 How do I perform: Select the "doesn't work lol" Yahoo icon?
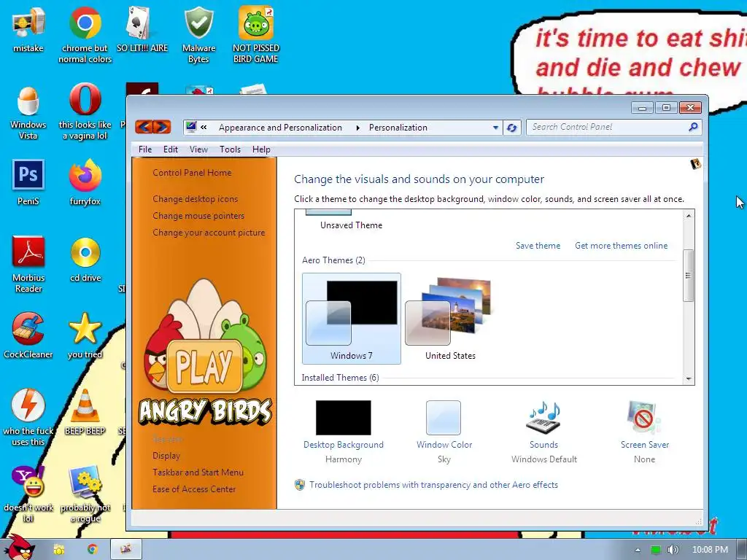coord(28,494)
